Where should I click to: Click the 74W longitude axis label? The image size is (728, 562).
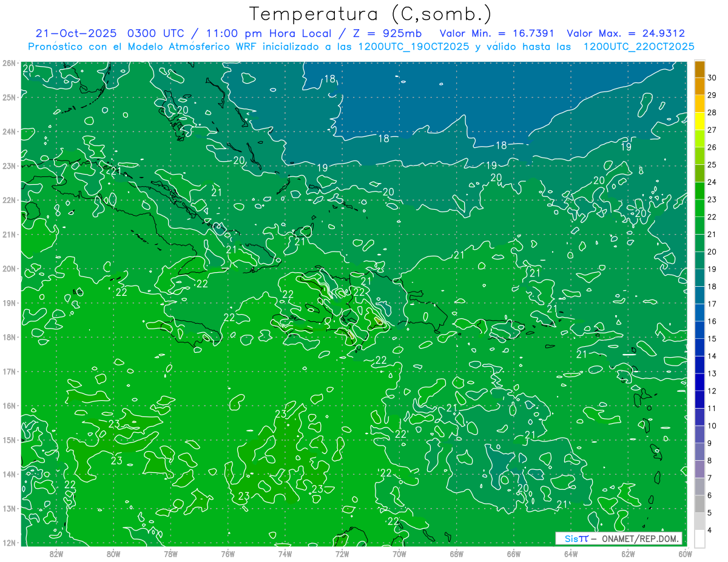pos(285,554)
